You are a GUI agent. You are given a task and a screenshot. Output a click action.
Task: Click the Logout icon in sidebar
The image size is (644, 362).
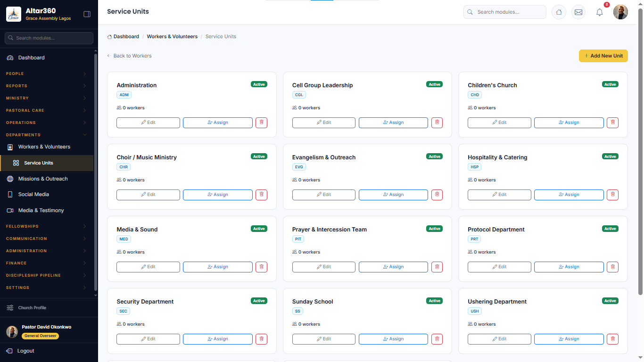(9, 351)
